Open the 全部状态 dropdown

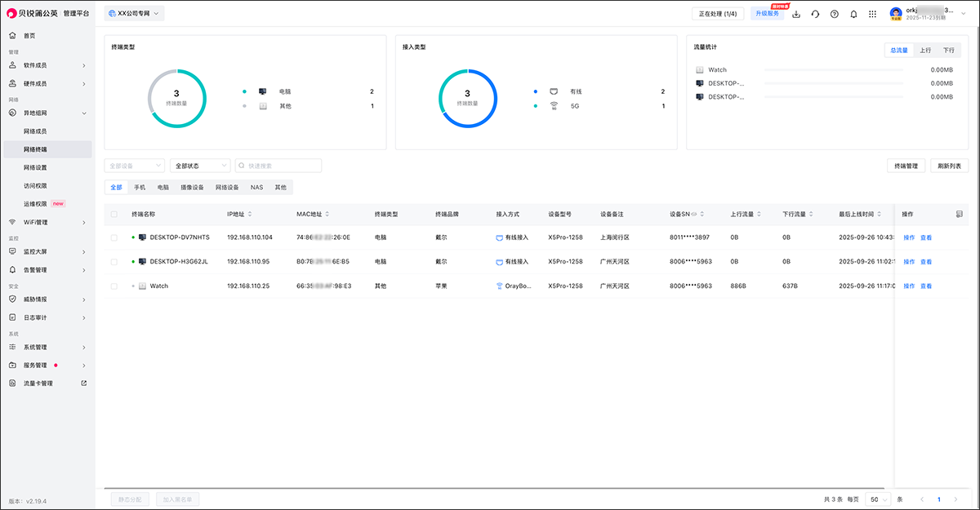point(200,166)
